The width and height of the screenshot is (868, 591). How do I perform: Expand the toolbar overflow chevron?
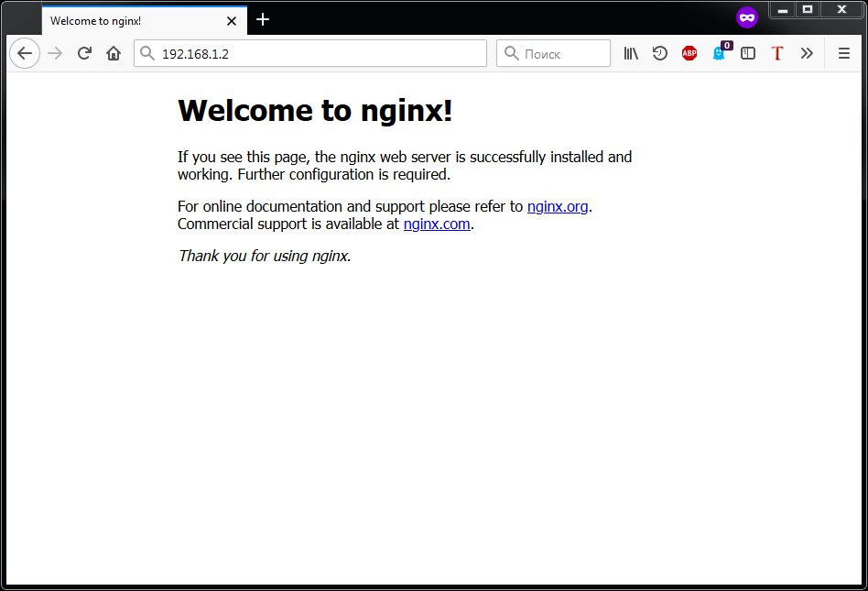click(x=807, y=53)
